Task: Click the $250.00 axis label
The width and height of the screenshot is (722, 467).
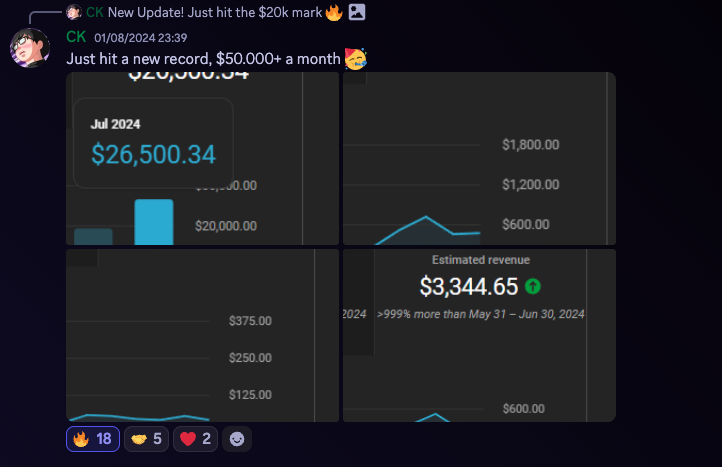Action: pyautogui.click(x=250, y=358)
